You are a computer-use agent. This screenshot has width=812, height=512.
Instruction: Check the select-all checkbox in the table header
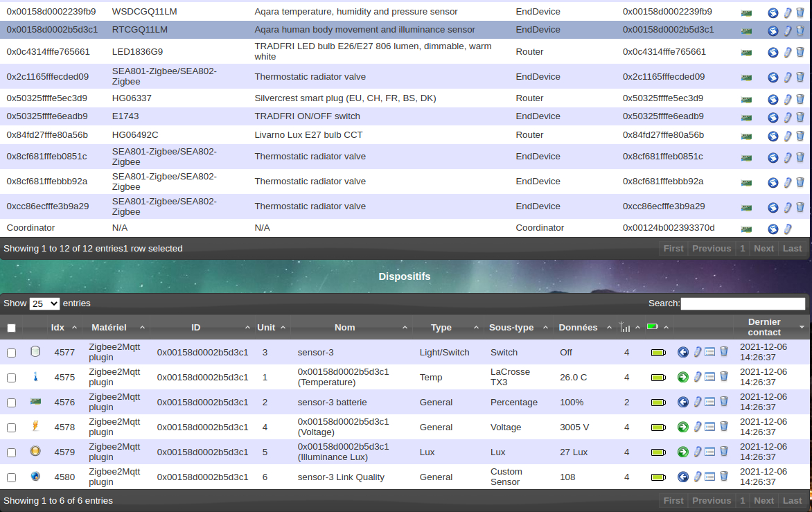click(x=11, y=327)
